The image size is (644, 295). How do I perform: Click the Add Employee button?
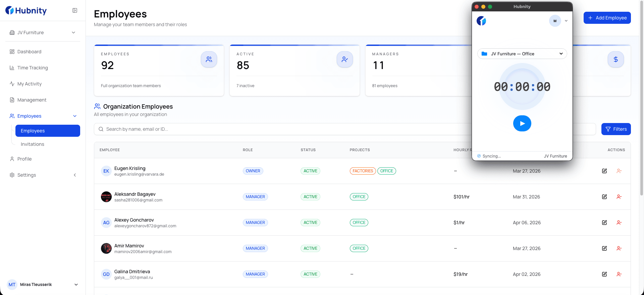[x=607, y=18]
